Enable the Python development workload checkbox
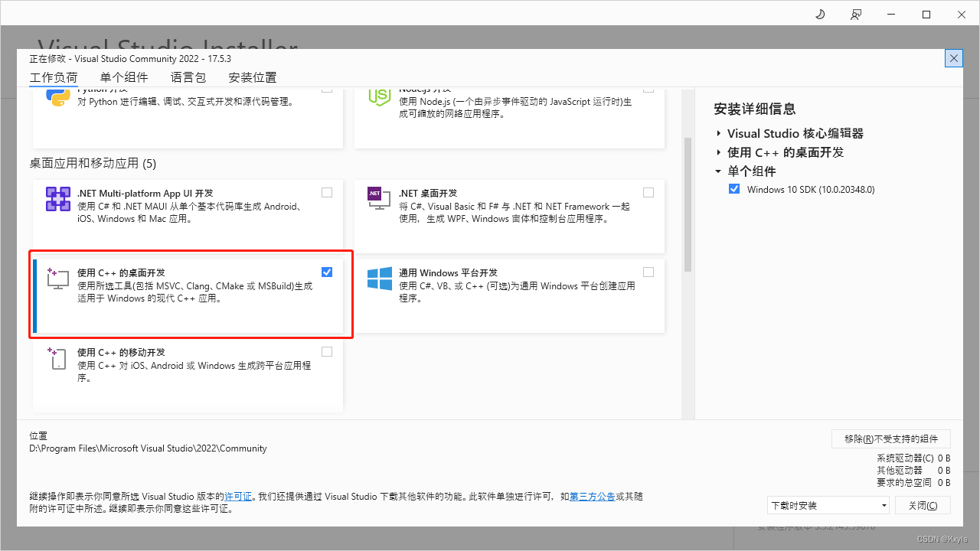 (327, 90)
